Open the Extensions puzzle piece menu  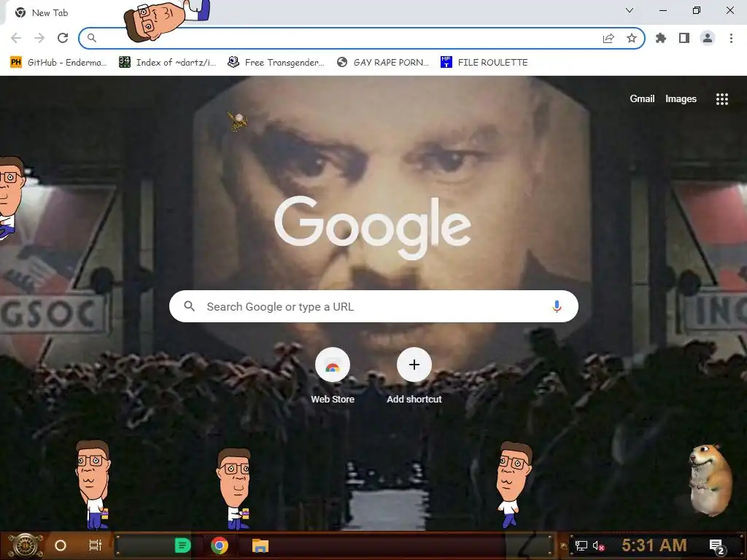[661, 38]
